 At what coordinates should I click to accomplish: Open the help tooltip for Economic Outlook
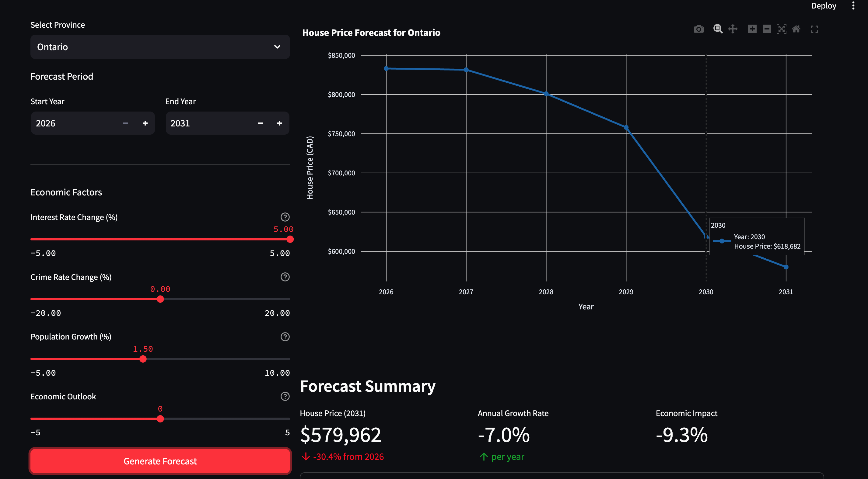tap(285, 397)
